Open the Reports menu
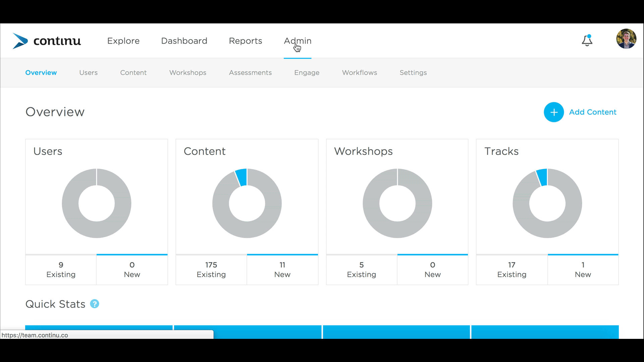 pyautogui.click(x=246, y=41)
